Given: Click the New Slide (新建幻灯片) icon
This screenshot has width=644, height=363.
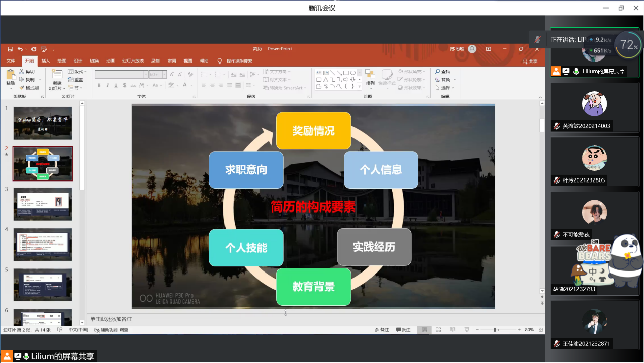Looking at the screenshot, I should click(x=57, y=75).
